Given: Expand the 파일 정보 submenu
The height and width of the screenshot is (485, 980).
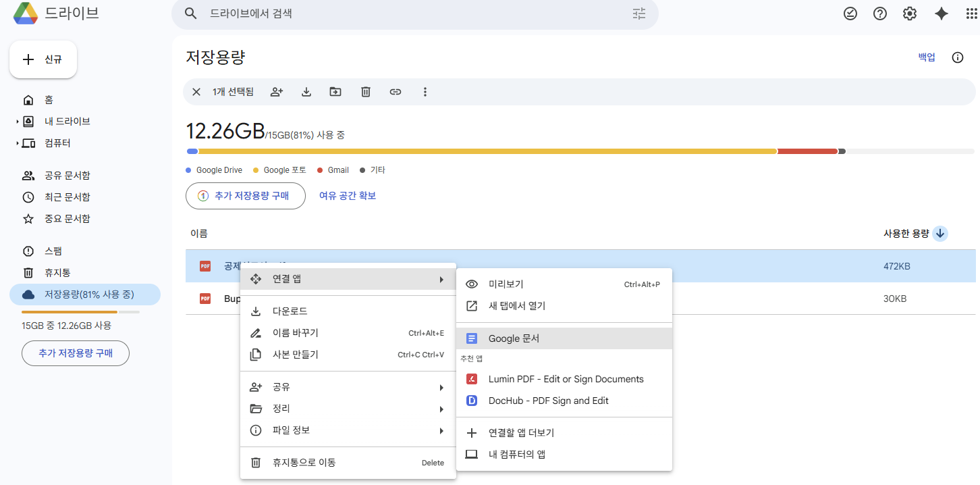Looking at the screenshot, I should coord(348,430).
